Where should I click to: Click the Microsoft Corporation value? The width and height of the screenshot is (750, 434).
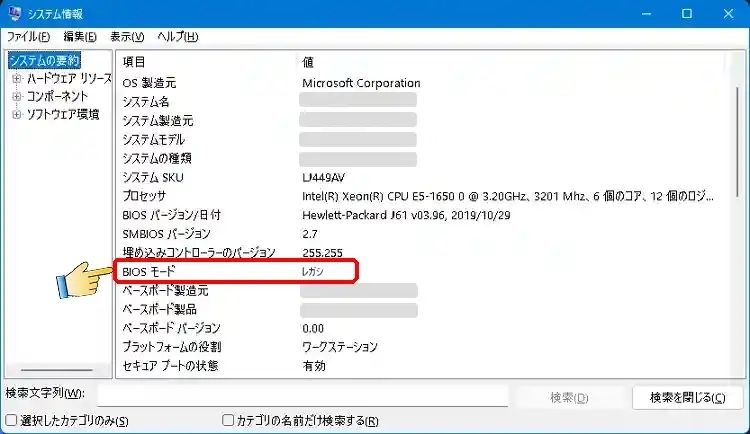[x=361, y=83]
